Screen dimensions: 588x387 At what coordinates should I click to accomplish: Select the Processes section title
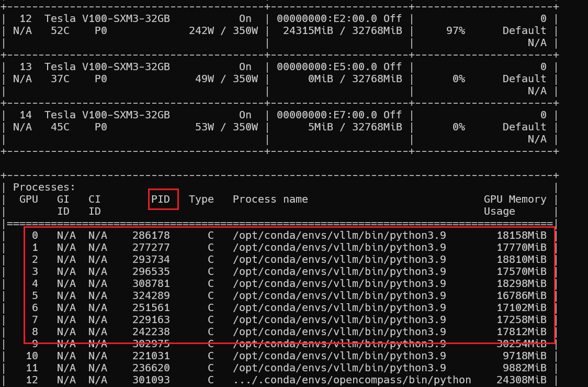click(x=43, y=187)
